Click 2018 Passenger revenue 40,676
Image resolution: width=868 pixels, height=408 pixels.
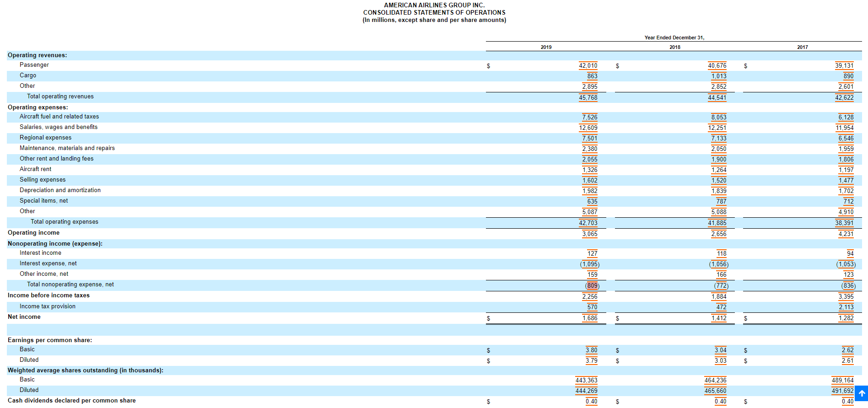(x=717, y=66)
